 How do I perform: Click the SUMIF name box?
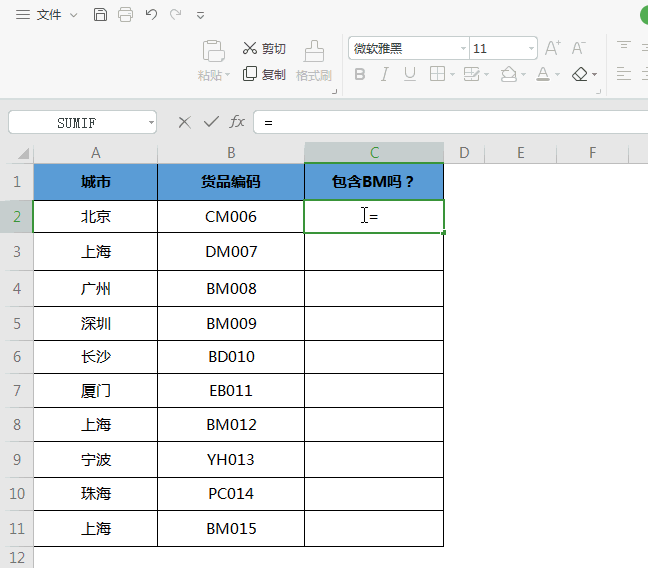click(x=77, y=123)
